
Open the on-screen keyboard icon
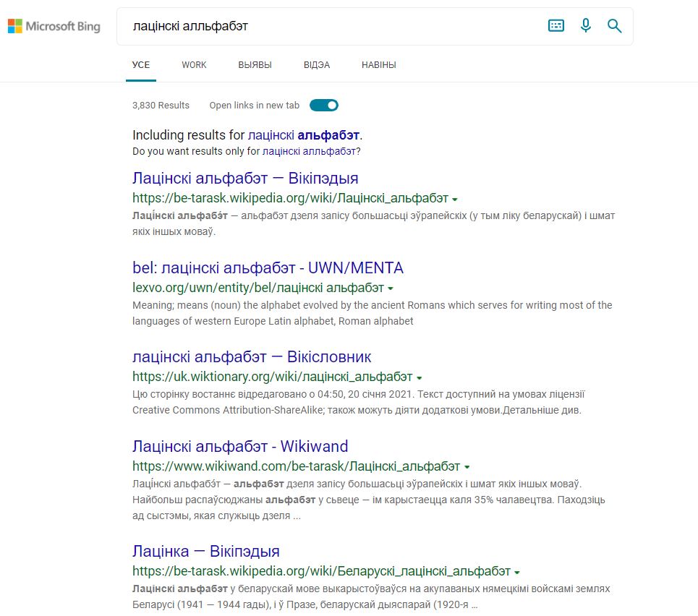[556, 25]
